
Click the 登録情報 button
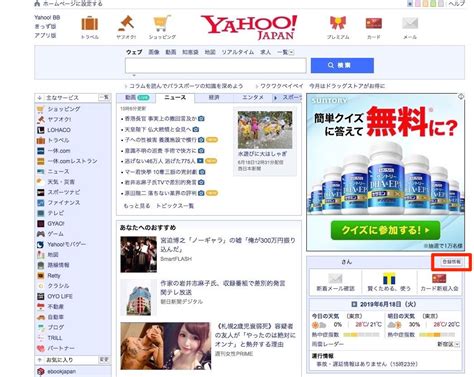(451, 262)
